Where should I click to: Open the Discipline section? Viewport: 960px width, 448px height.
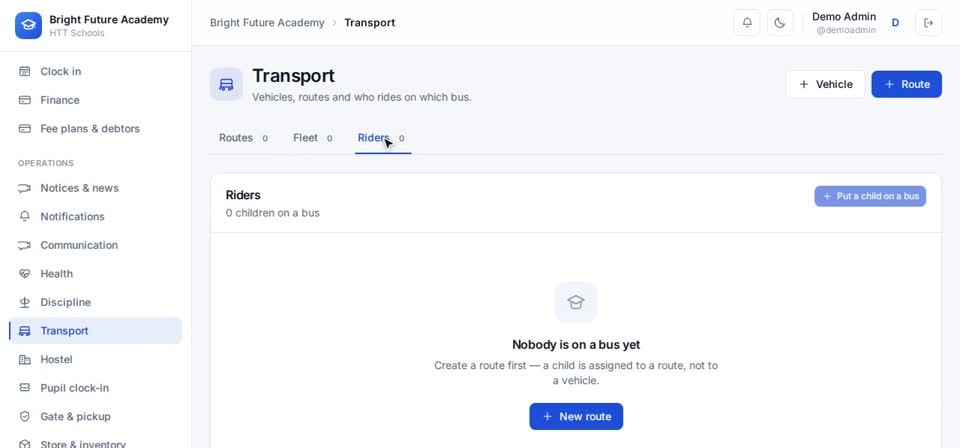click(x=96, y=302)
